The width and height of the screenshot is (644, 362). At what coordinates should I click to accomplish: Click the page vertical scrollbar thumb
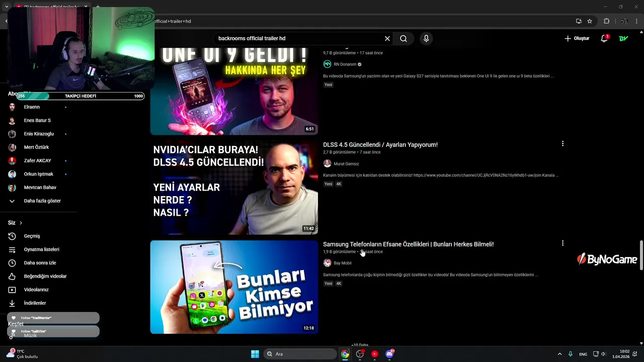coord(641,255)
